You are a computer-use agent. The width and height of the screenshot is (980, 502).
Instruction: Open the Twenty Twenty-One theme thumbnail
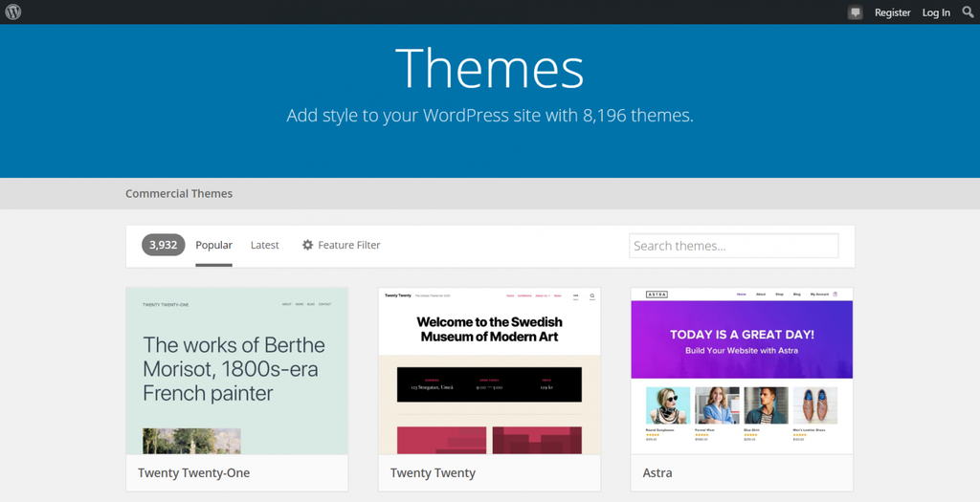pyautogui.click(x=237, y=371)
